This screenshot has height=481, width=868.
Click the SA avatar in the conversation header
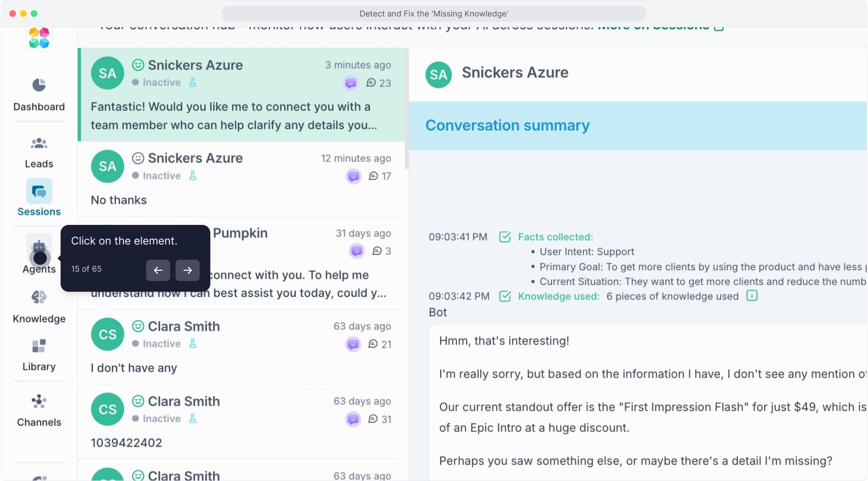438,74
